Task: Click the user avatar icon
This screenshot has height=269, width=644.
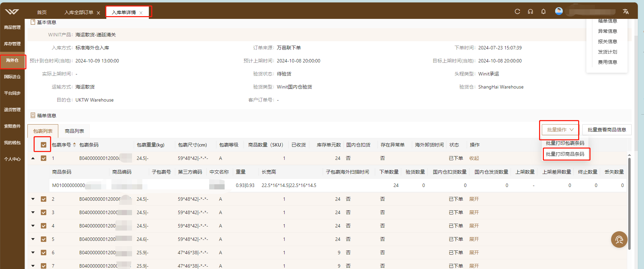Action: click(559, 11)
